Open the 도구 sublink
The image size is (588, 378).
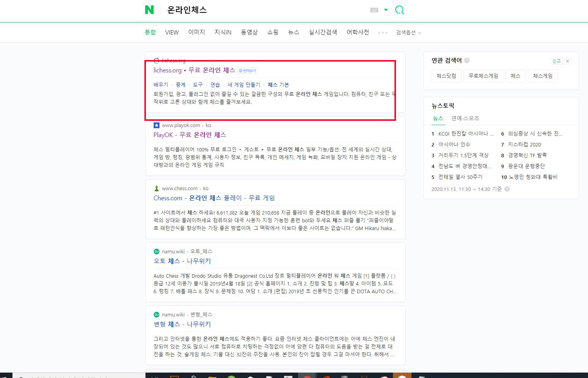(198, 84)
